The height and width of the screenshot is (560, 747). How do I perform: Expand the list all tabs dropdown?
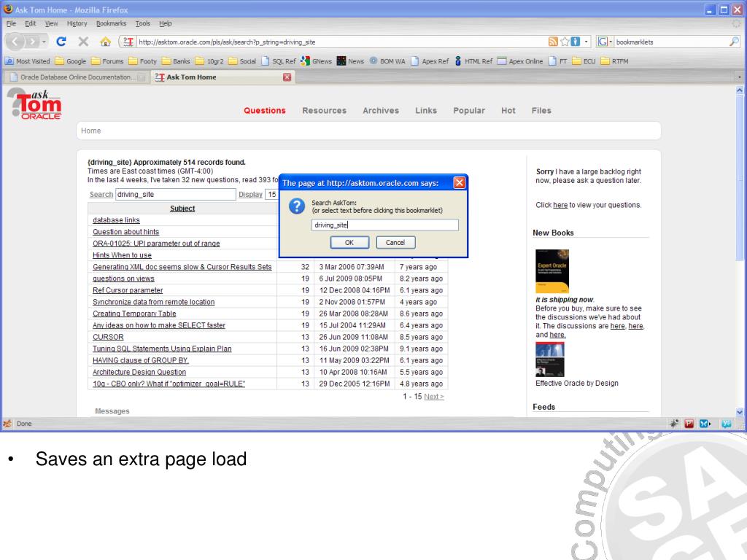click(740, 77)
